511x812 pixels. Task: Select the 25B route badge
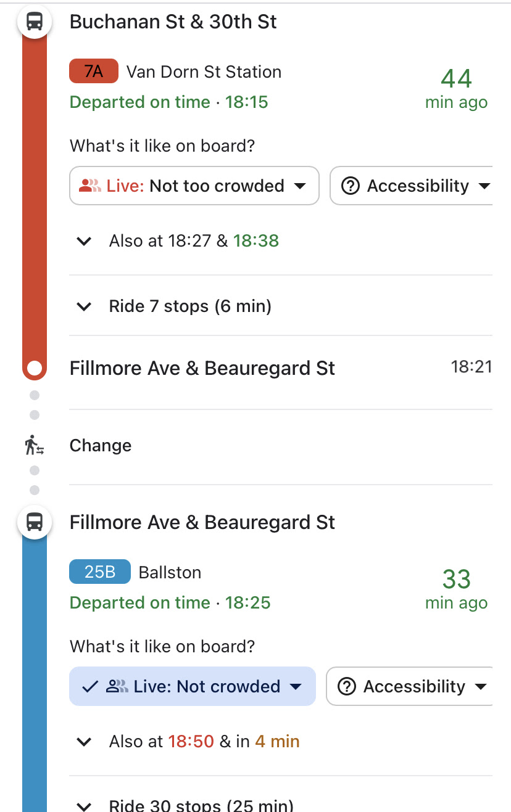coord(100,572)
